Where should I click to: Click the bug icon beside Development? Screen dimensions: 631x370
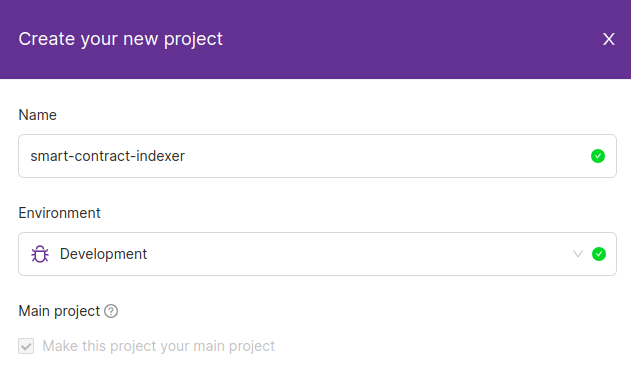point(40,254)
